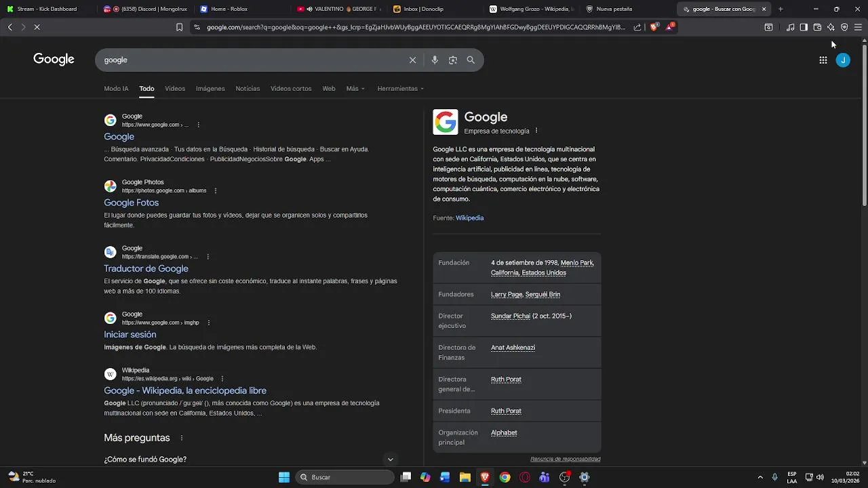This screenshot has width=868, height=488.
Task: Expand the Herramientas dropdown
Action: click(x=400, y=89)
